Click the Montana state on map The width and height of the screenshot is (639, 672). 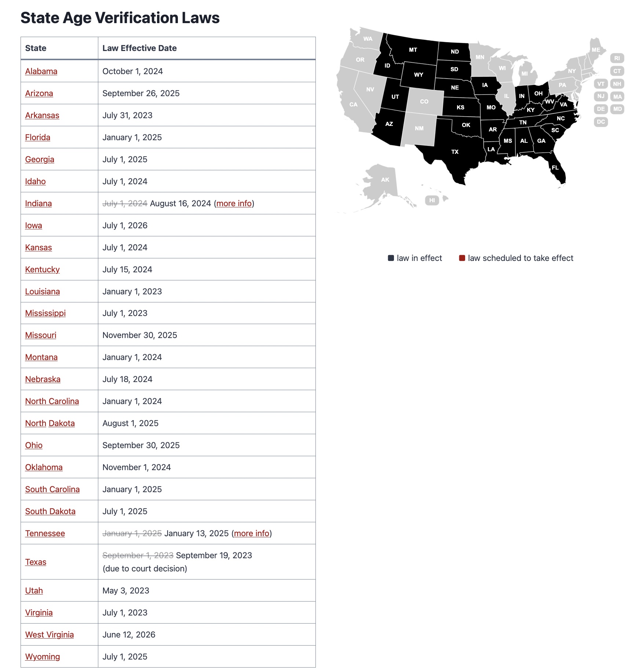(413, 50)
